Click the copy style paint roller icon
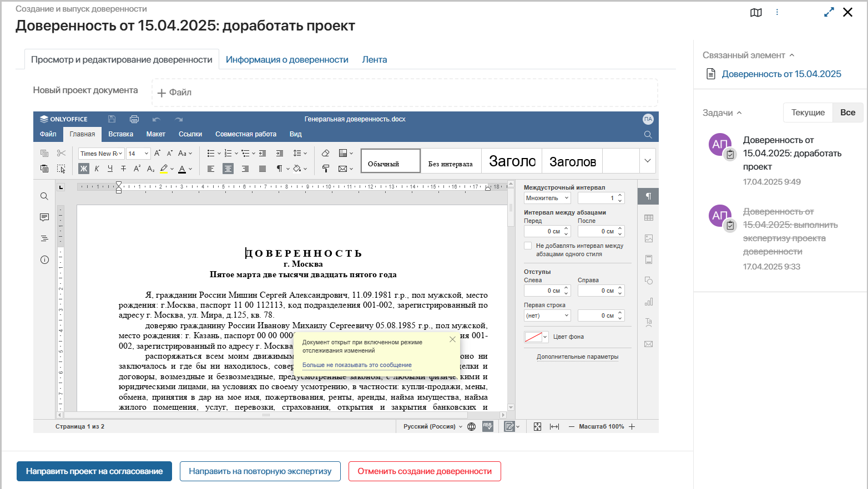 [326, 169]
